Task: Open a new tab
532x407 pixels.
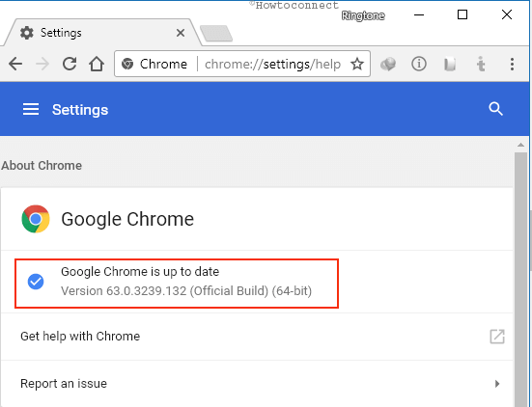Action: [x=216, y=33]
